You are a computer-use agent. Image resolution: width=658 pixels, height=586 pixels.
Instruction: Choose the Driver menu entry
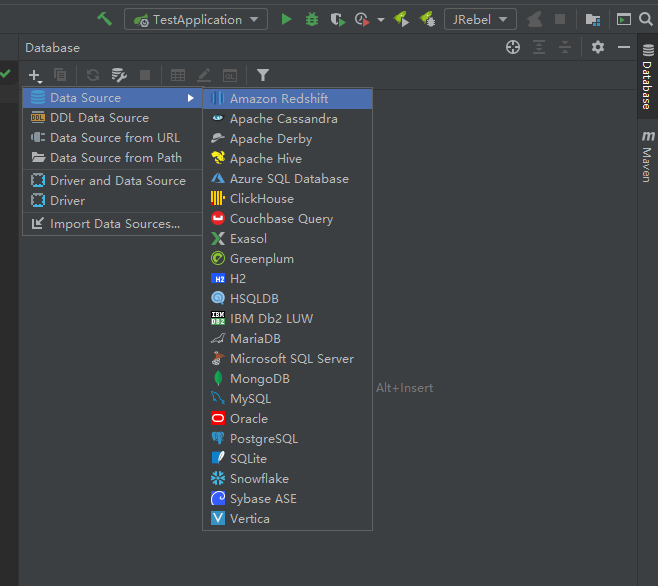pyautogui.click(x=112, y=201)
